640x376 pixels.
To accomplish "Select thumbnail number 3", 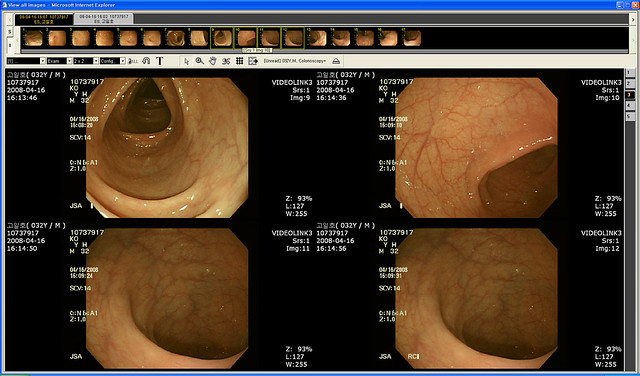I will tap(80, 38).
